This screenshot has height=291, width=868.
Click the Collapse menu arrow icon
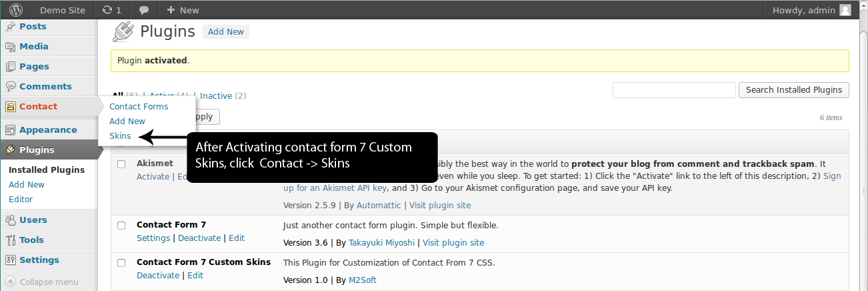point(11,282)
